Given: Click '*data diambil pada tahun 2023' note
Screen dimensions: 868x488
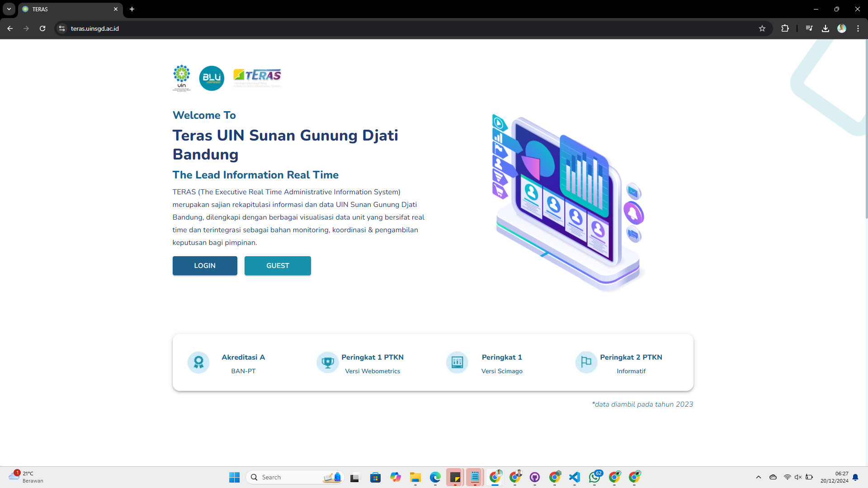Looking at the screenshot, I should click(x=642, y=404).
